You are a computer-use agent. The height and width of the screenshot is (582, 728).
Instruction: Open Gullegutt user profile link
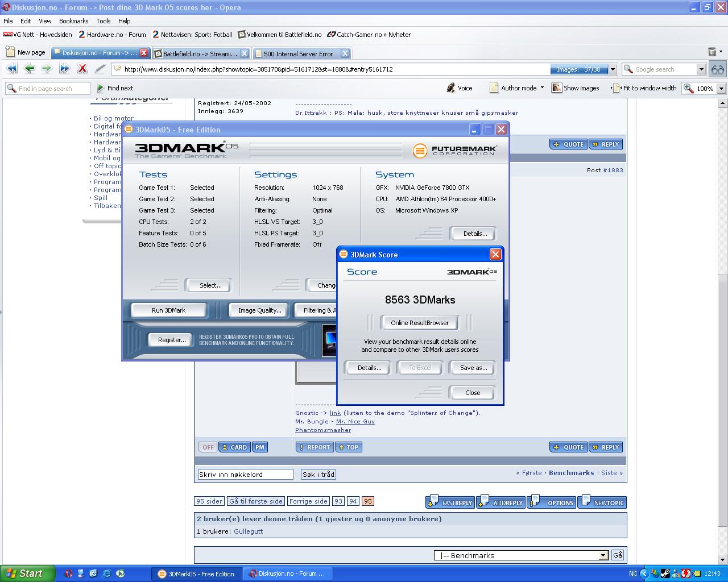pos(248,531)
